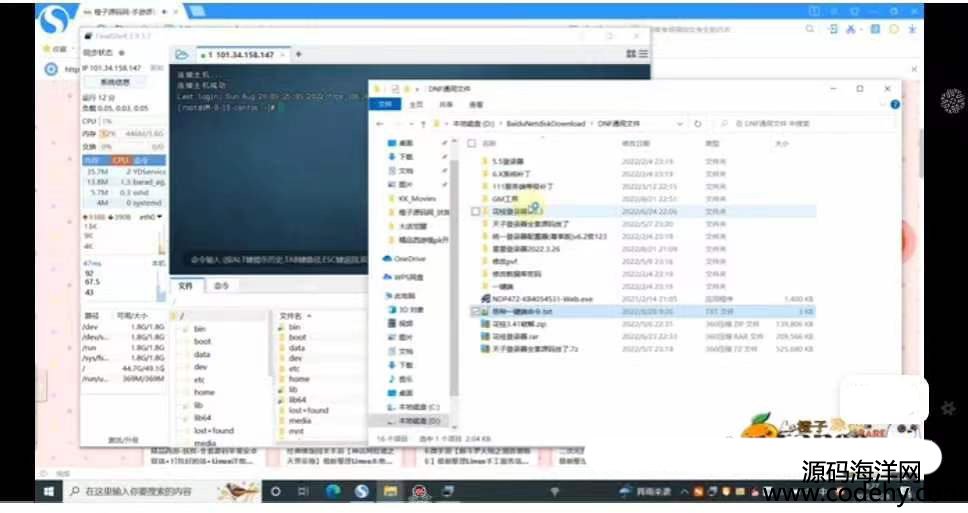Sort Explorer files by 大小 column
968x513 pixels.
(782, 143)
